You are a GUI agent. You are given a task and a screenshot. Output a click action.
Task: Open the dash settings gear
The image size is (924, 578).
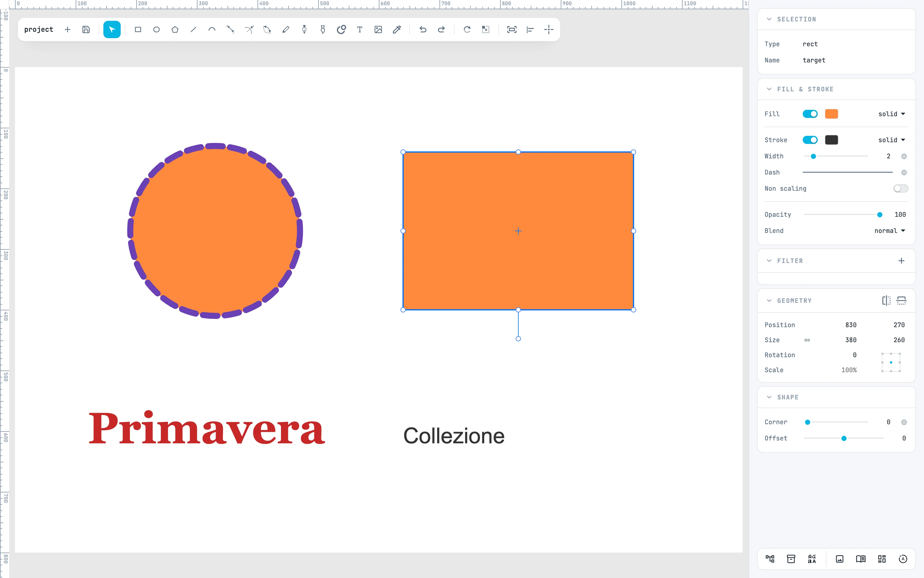(x=904, y=173)
